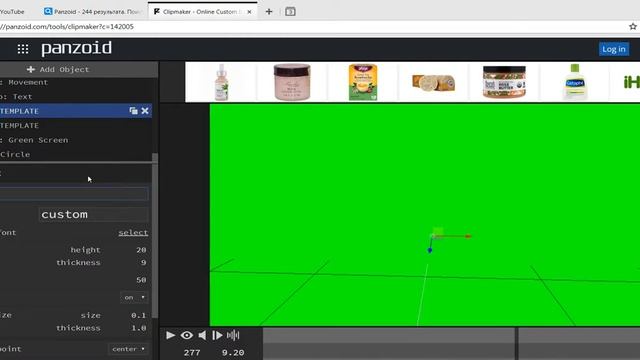Click the height value 20

(x=141, y=250)
